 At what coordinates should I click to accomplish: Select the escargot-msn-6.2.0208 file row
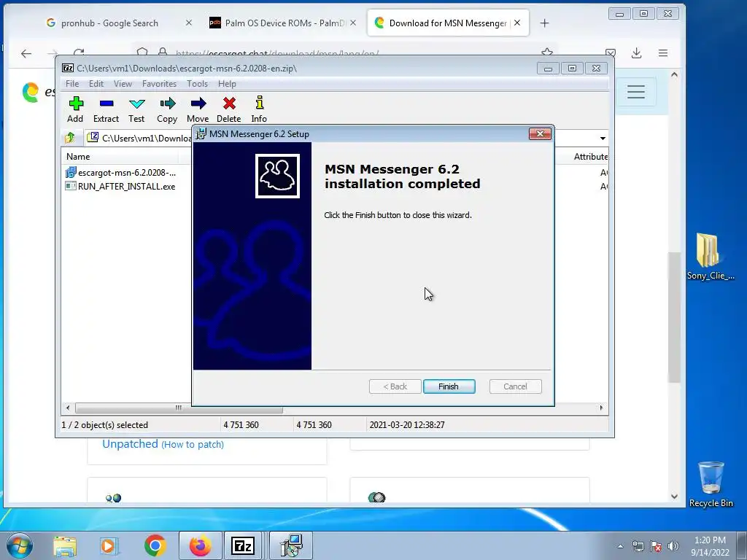point(120,172)
